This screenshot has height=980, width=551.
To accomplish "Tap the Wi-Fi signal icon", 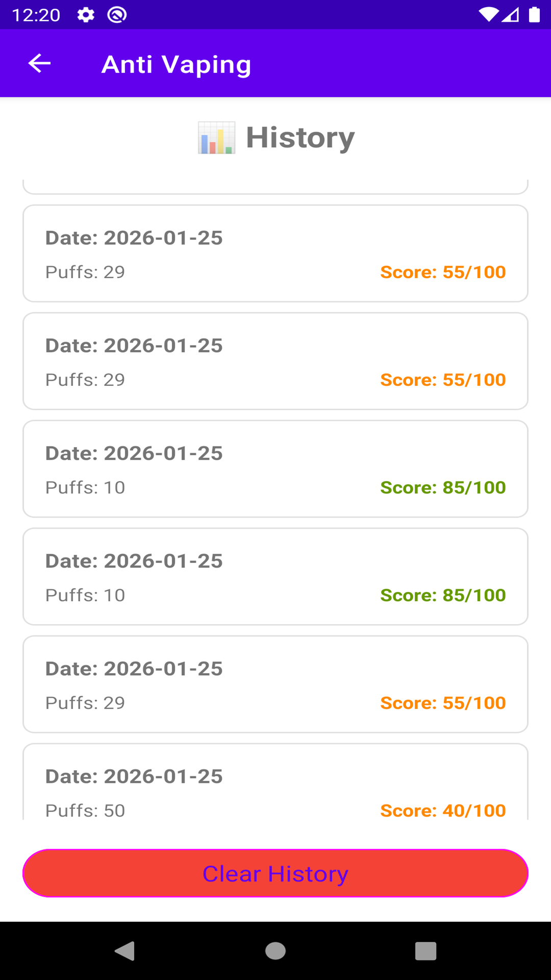I will 488,15.
